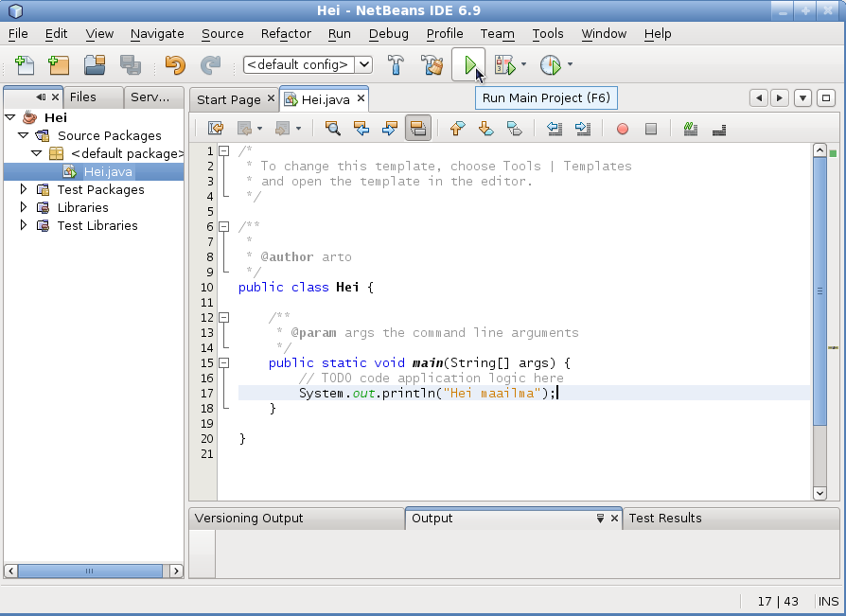Show the open documents list dropdown
The height and width of the screenshot is (616, 846).
(x=802, y=98)
